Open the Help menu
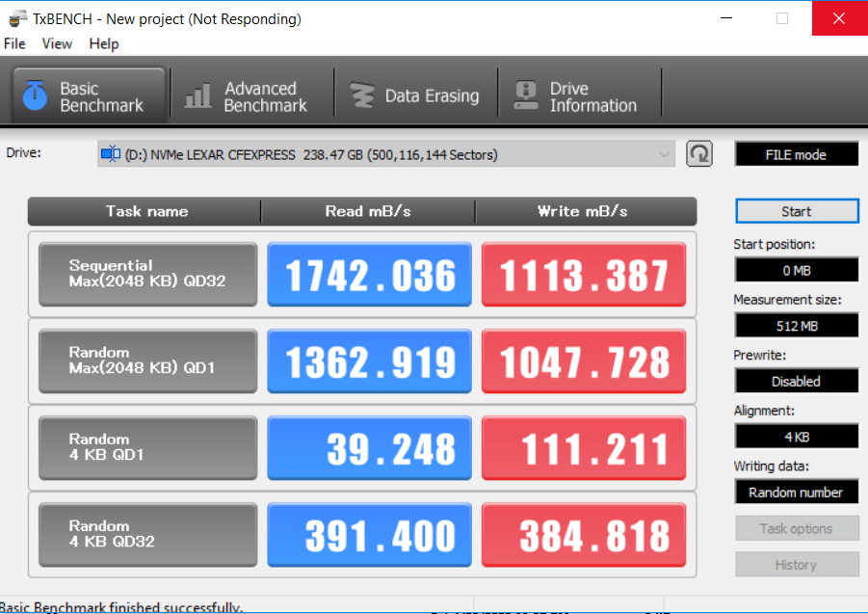868x614 pixels. [104, 43]
